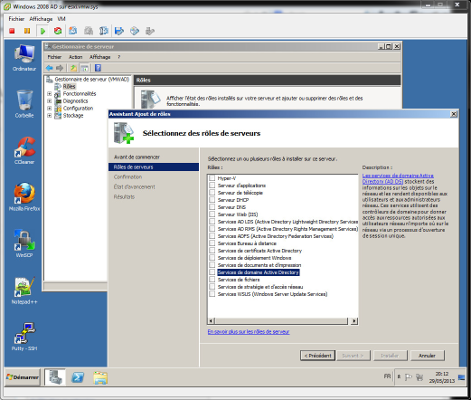Click the back arrow in Gestionnaire toolbar
Image resolution: width=471 pixels, height=400 pixels.
49,68
